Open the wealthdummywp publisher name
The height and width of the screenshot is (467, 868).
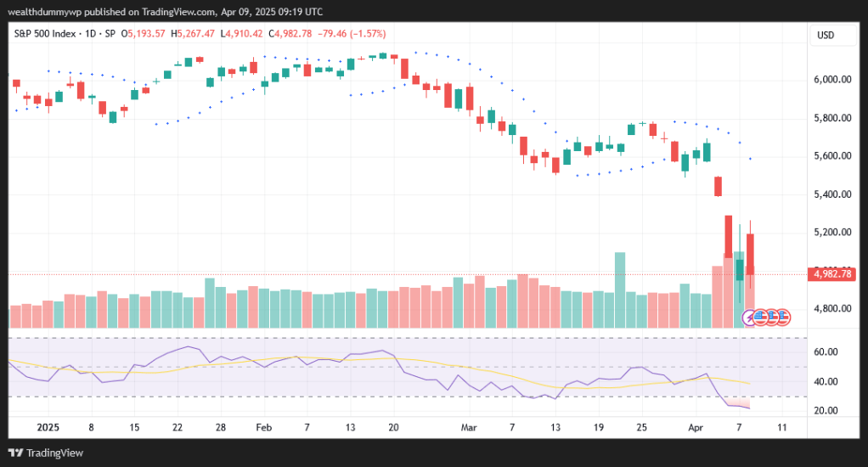[41, 9]
